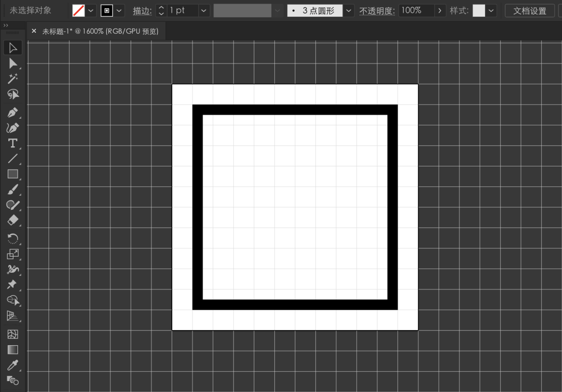Click the fill color swatch (none)
The image size is (562, 392).
point(79,11)
